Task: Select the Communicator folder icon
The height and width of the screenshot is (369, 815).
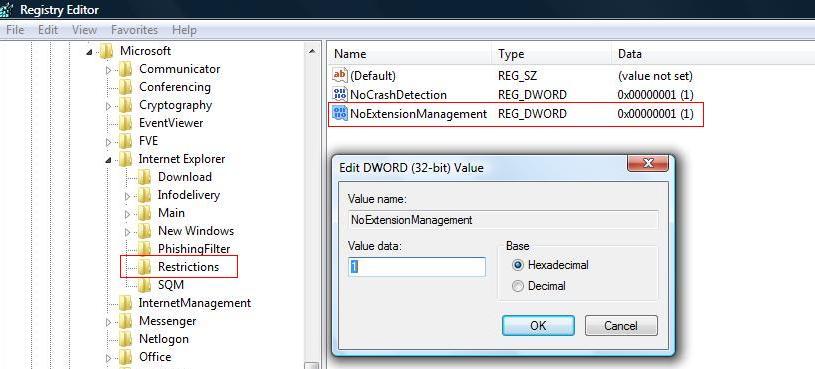Action: (x=125, y=69)
